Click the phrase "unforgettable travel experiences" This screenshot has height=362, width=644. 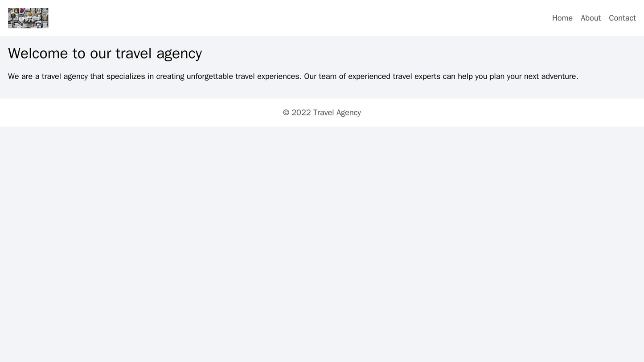[x=243, y=77]
